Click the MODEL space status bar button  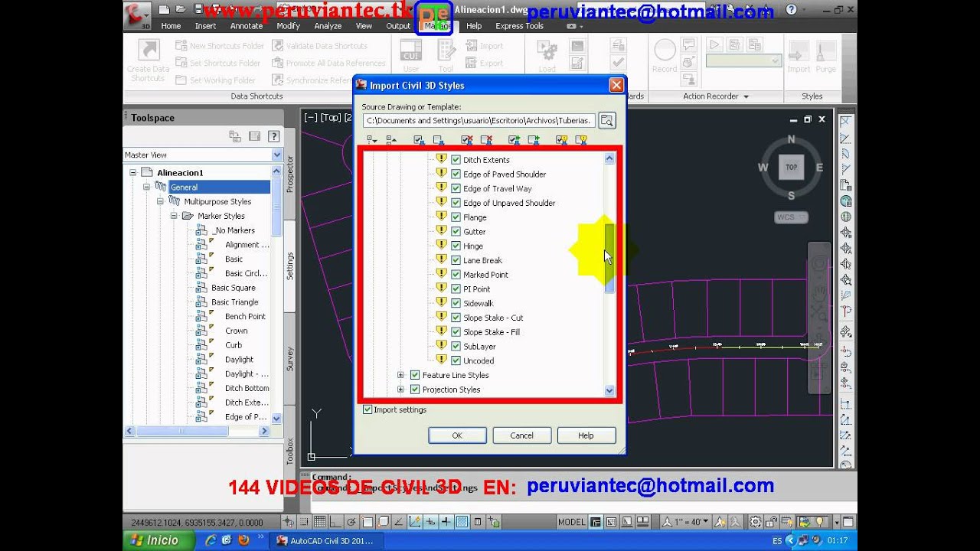pyautogui.click(x=572, y=522)
